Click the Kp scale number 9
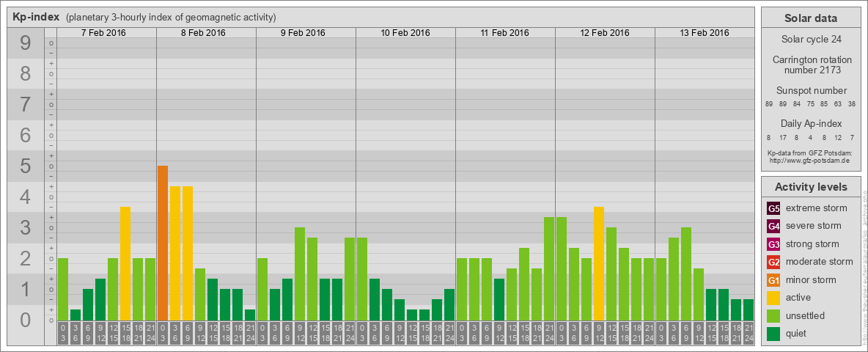 coord(25,43)
